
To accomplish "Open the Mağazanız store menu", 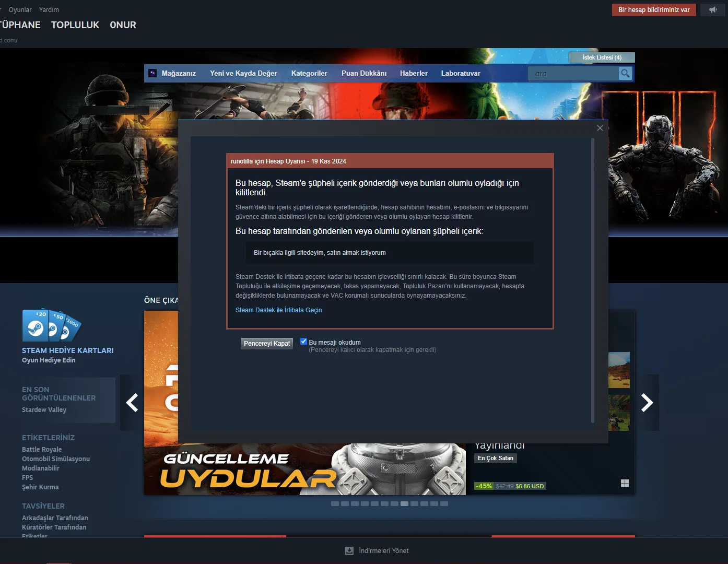I will coord(179,74).
